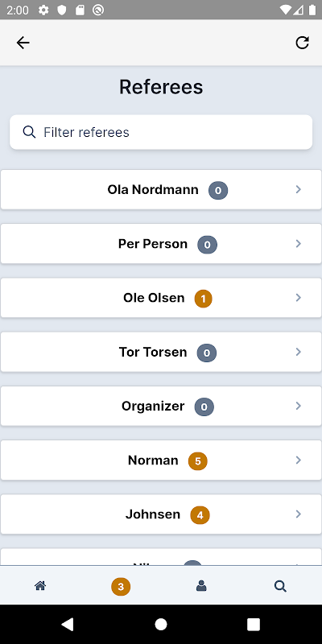This screenshot has width=322, height=644.
Task: Tap Norman's orange 5 badge
Action: coord(198,460)
